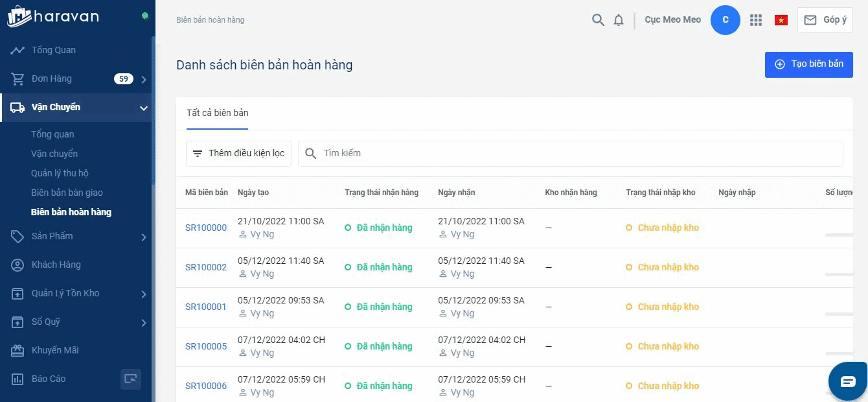Click the sidebar collapse icon near Báo Cáo

pos(131,379)
